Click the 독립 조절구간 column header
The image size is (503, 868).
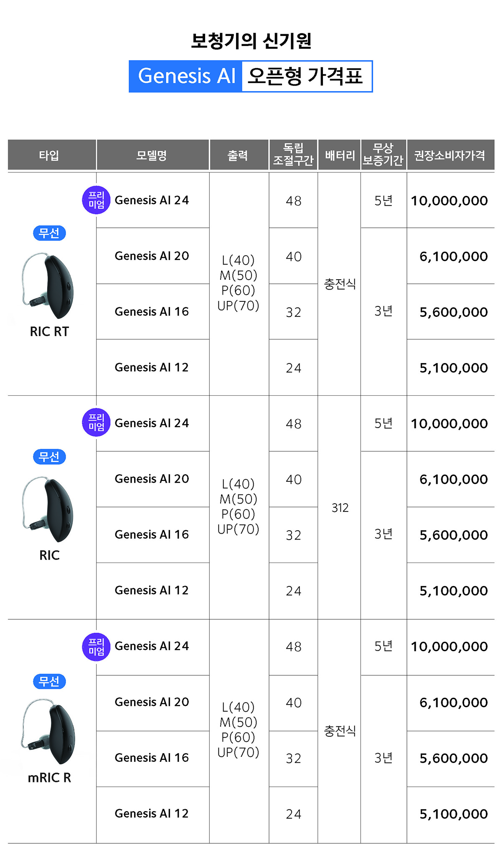293,155
